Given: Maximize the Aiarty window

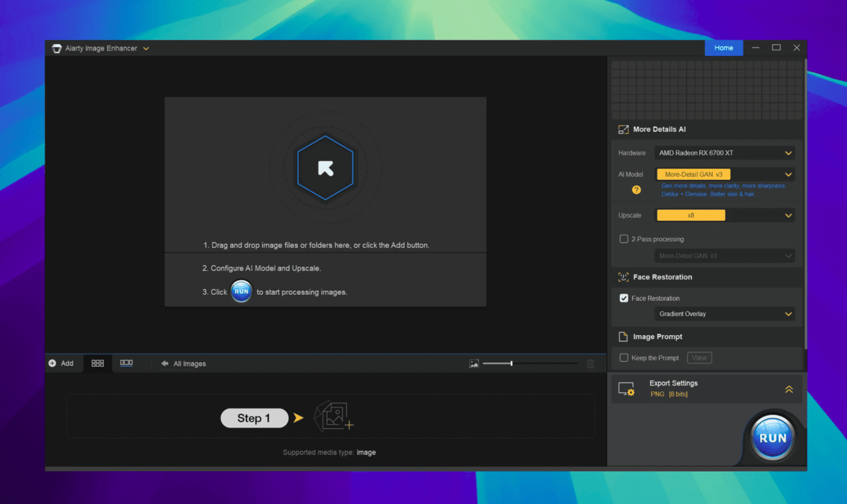Looking at the screenshot, I should (x=776, y=48).
